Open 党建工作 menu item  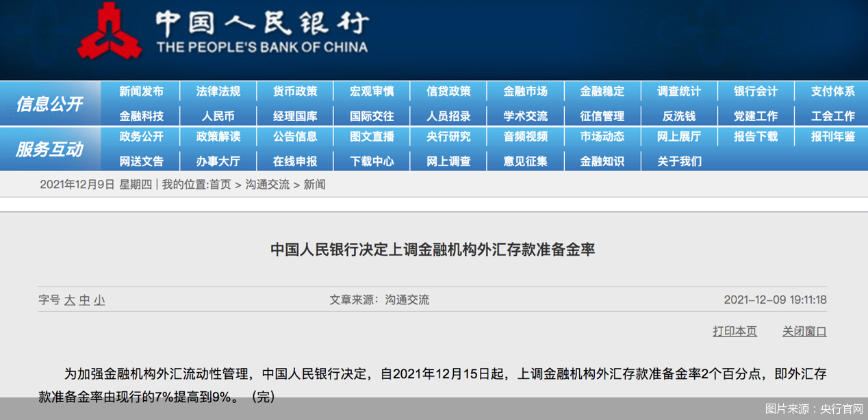(x=756, y=116)
